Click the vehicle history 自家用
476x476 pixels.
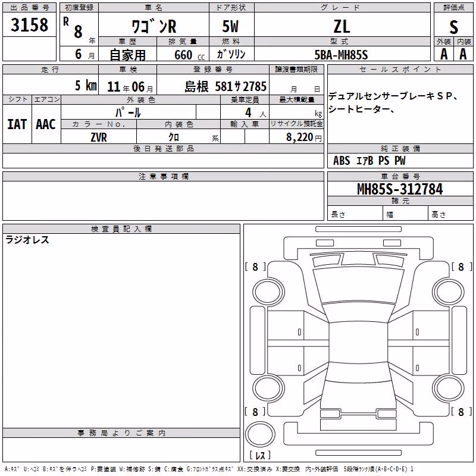click(x=127, y=55)
